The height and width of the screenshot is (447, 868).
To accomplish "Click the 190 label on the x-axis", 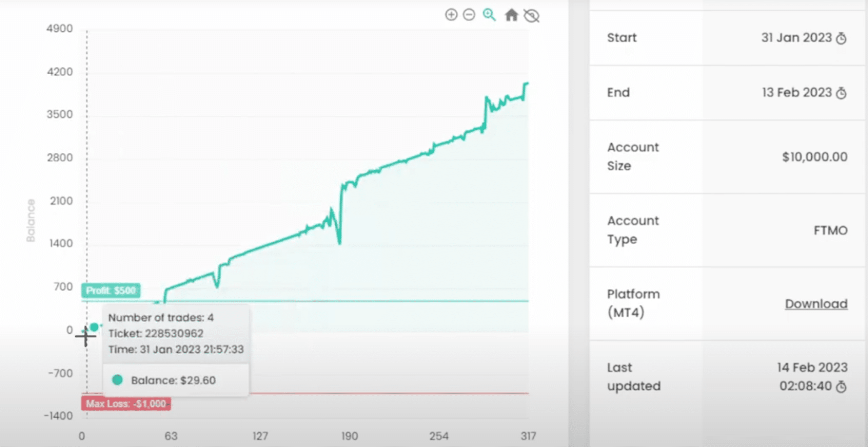I will pos(350,436).
